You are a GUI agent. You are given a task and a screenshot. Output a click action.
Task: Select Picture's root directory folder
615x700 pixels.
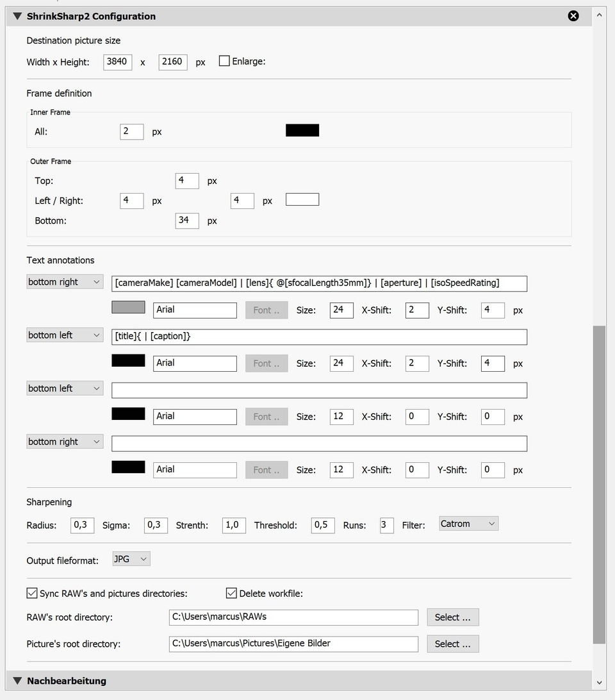[x=452, y=644]
